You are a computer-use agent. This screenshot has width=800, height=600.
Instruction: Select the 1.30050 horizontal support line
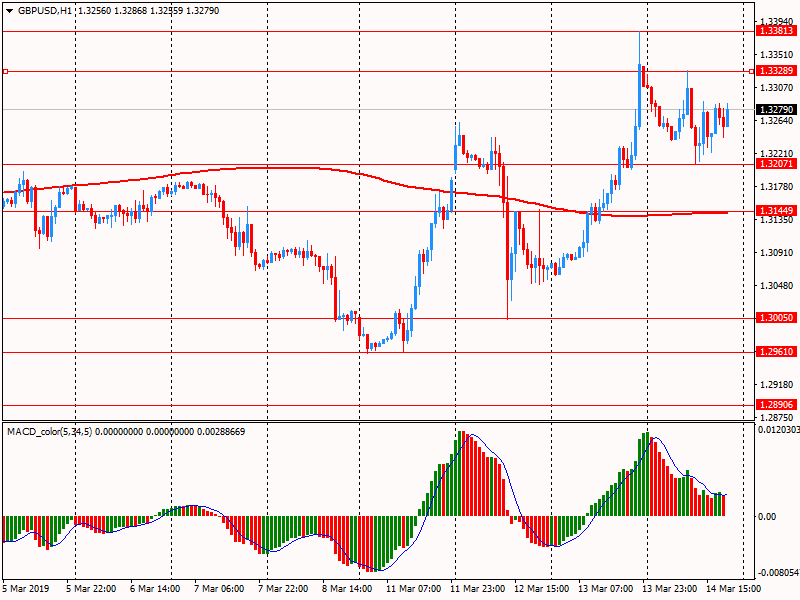pyautogui.click(x=200, y=318)
